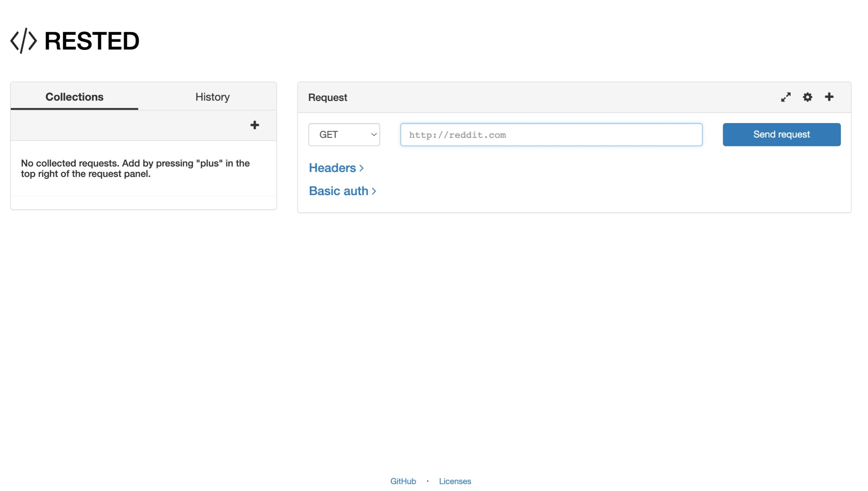Expand request panel with the arrows icon

point(785,97)
